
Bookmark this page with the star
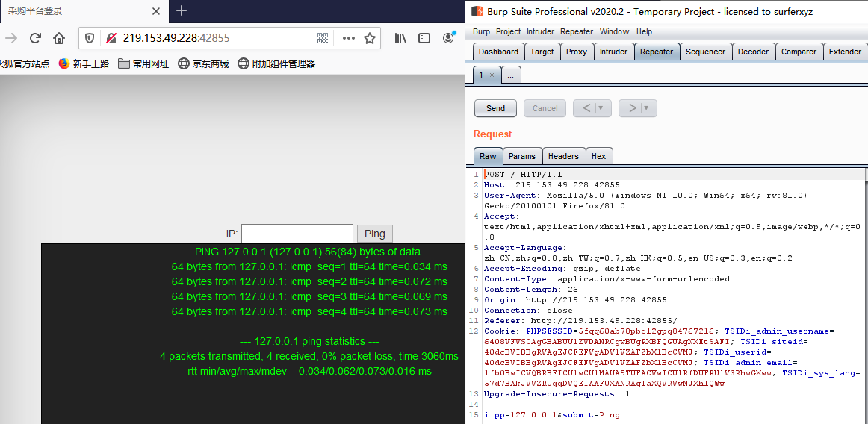(370, 37)
